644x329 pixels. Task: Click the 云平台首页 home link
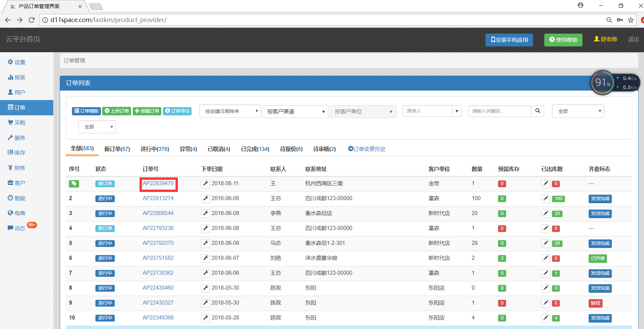[23, 39]
